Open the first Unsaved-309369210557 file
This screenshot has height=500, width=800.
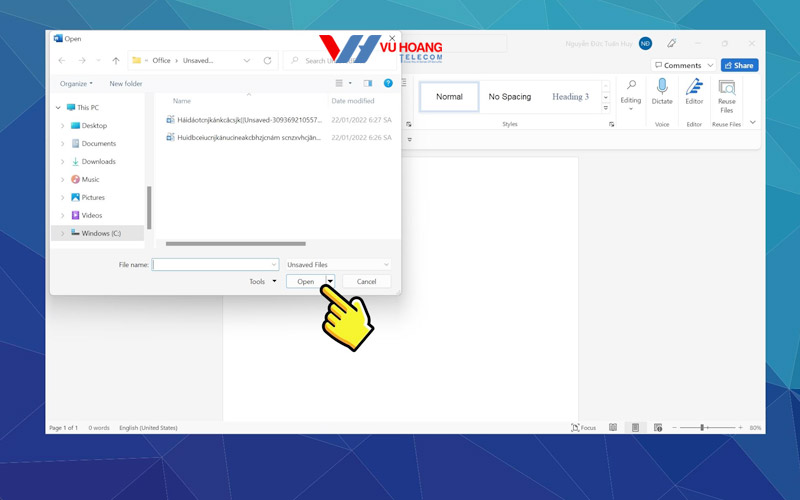(249, 120)
